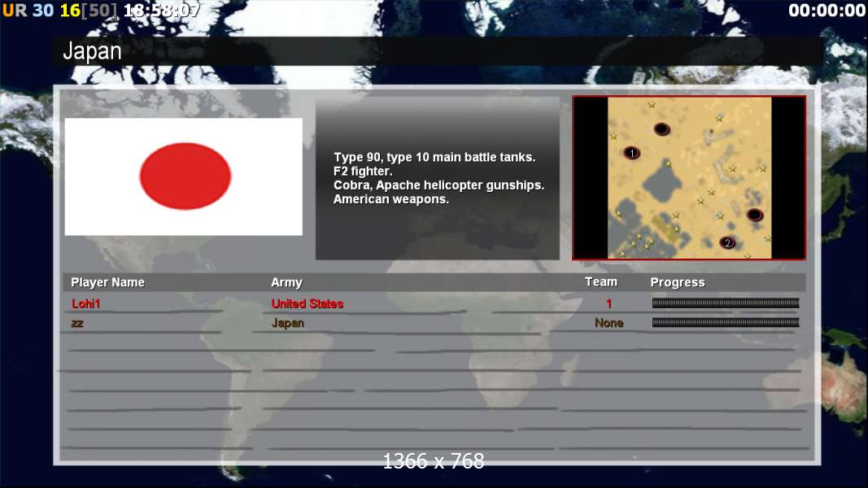The width and height of the screenshot is (868, 488).
Task: Click player name Lohi1
Action: (x=85, y=303)
